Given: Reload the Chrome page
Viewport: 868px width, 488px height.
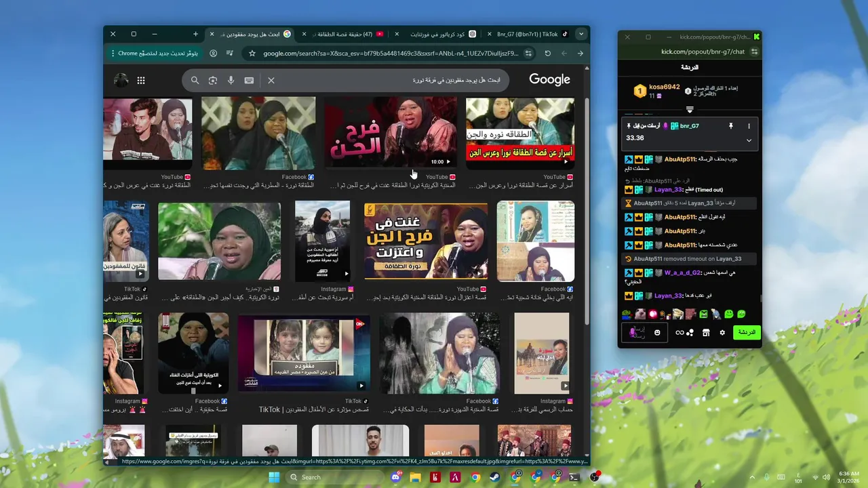Looking at the screenshot, I should 547,54.
